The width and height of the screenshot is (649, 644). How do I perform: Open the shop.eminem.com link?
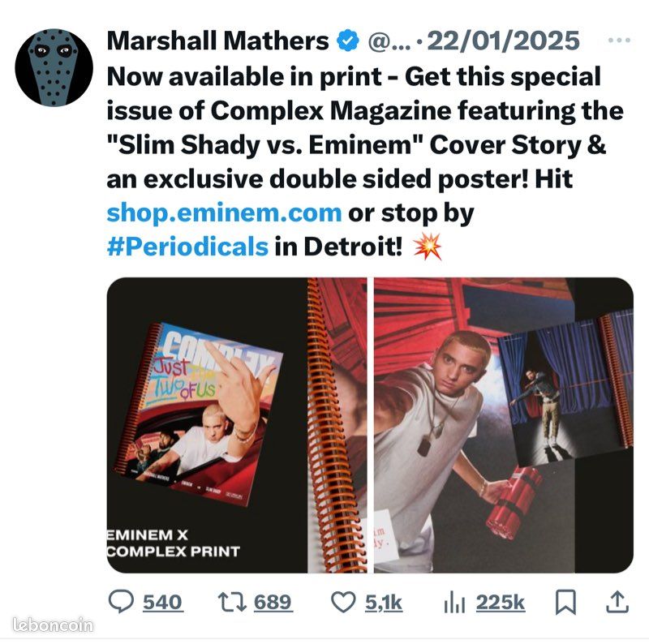click(224, 213)
